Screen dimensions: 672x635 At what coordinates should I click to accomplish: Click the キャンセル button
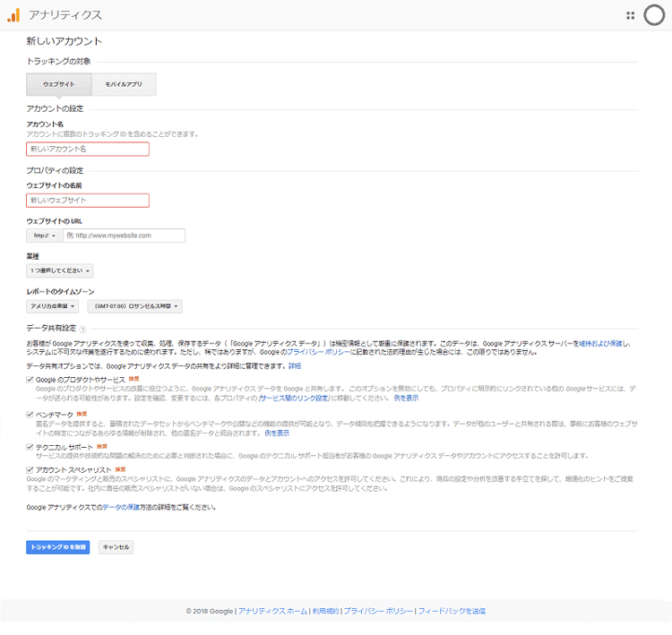(116, 547)
